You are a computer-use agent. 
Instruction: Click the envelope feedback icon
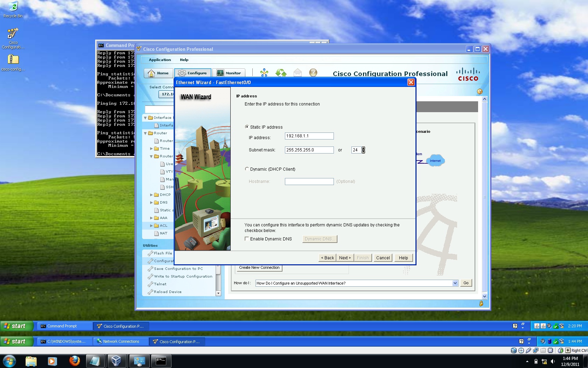pyautogui.click(x=297, y=73)
